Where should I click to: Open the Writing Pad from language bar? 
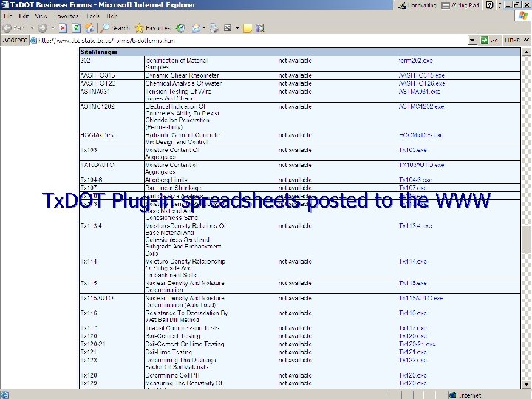460,5
